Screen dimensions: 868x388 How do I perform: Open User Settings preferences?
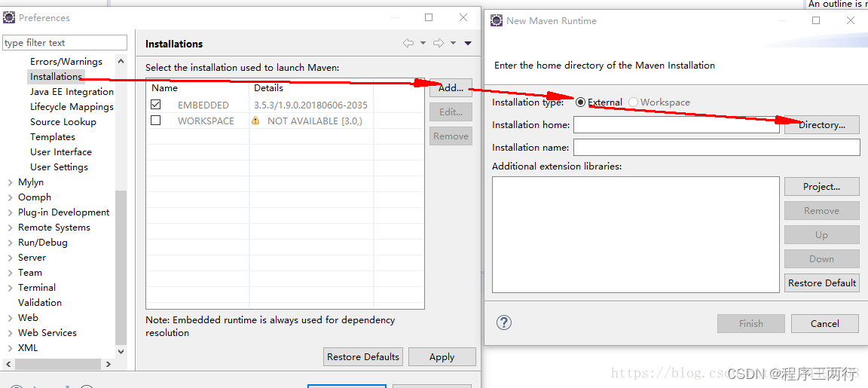pos(59,167)
